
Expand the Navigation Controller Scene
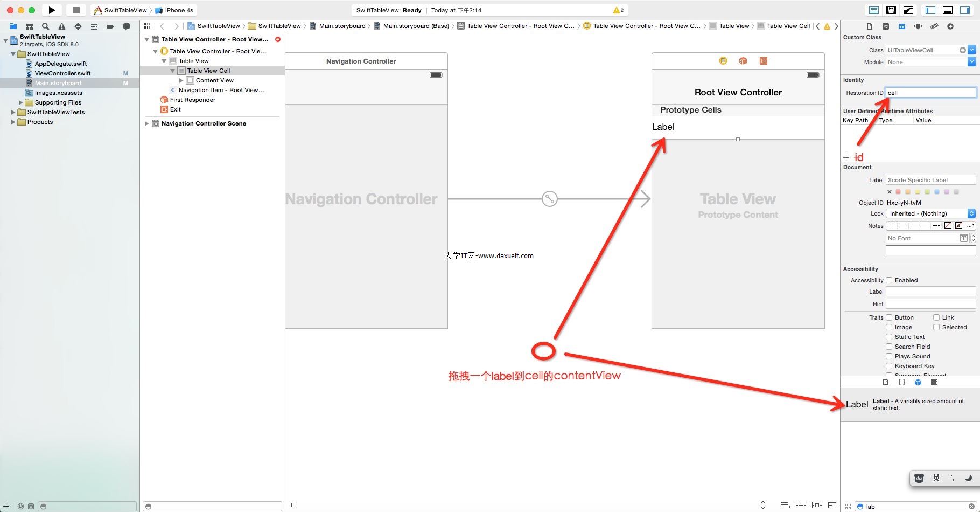tap(146, 123)
